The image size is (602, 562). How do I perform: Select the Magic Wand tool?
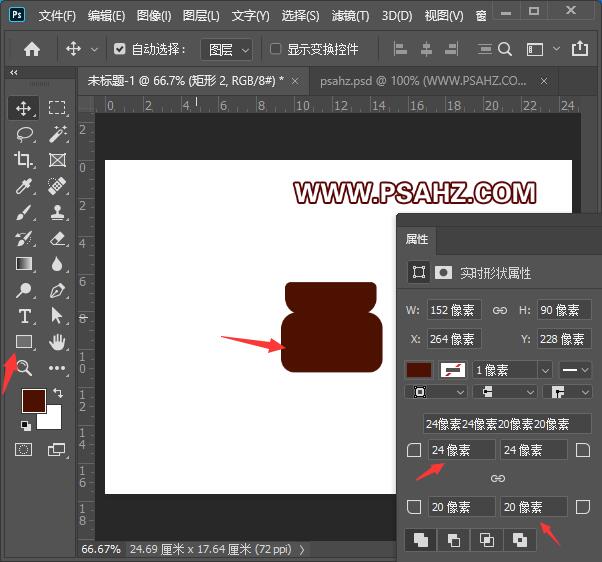tap(58, 134)
